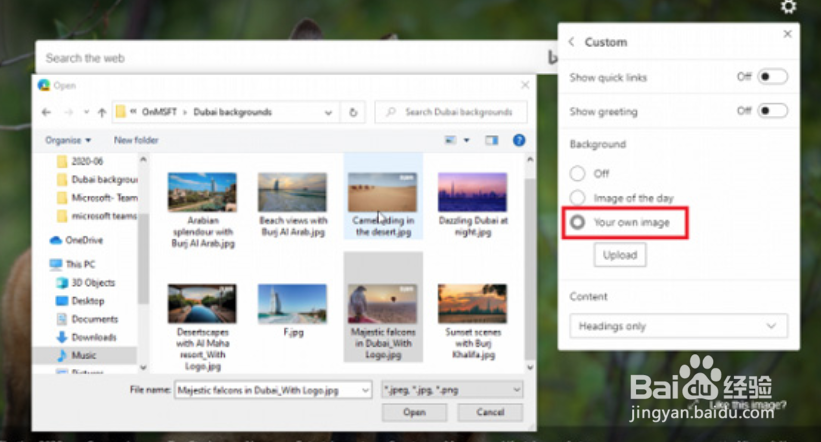Open Downloads in navigation pane
This screenshot has height=442, width=821.
(x=86, y=337)
